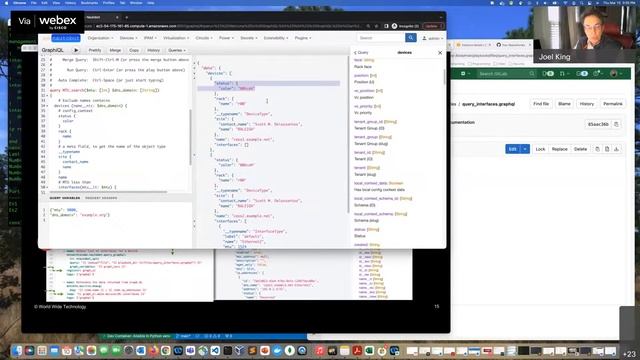Screen dimensions: 640x360
Task: Click Replace button in GitLab window
Action: pyautogui.click(x=560, y=149)
